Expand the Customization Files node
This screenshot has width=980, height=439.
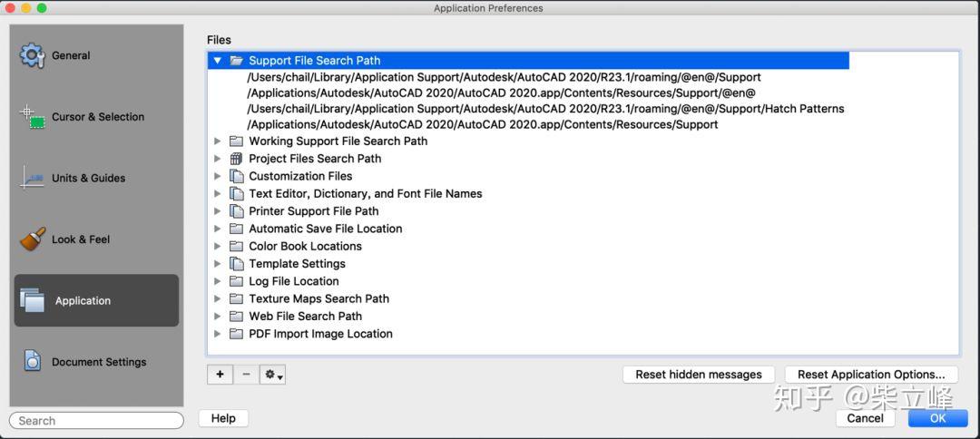click(218, 176)
